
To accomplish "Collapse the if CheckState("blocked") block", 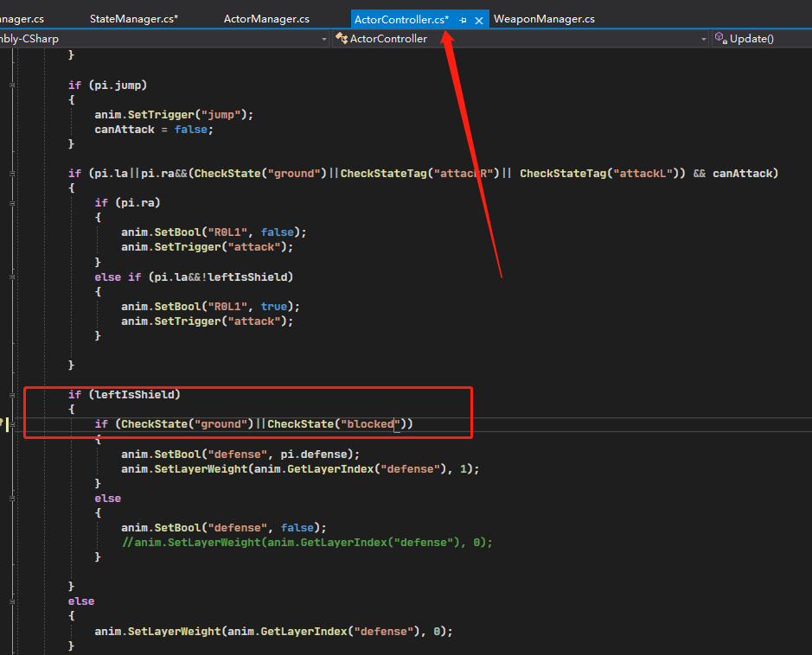I will 12,424.
